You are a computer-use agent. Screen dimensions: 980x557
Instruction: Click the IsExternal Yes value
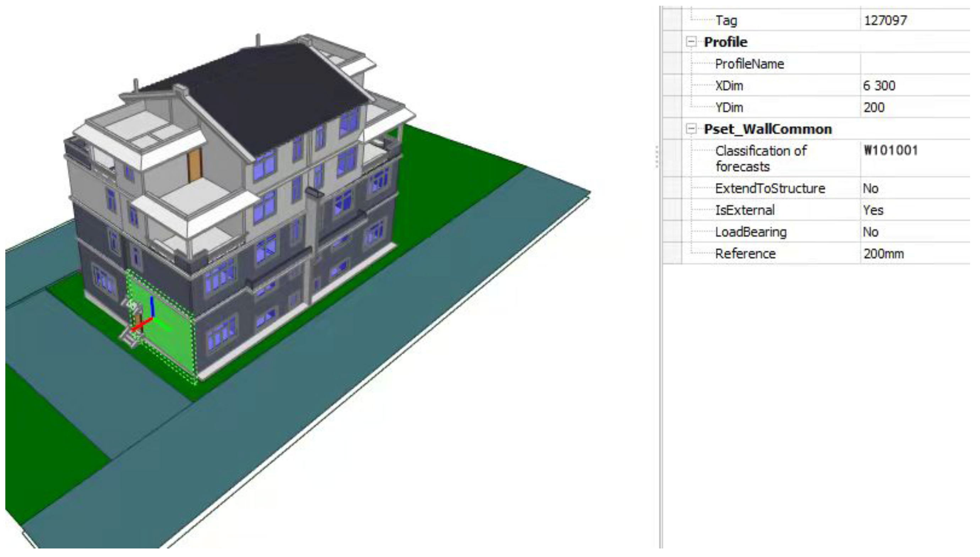click(x=873, y=210)
